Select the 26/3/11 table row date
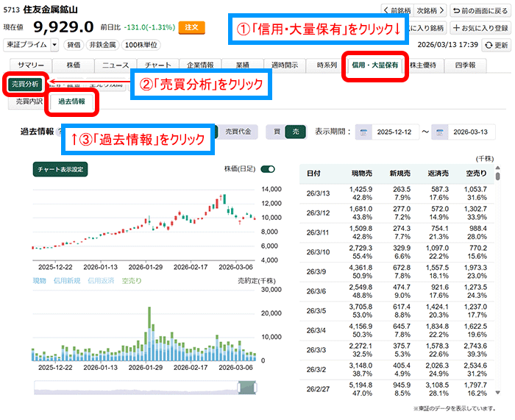The height and width of the screenshot is (420, 515). click(x=318, y=232)
